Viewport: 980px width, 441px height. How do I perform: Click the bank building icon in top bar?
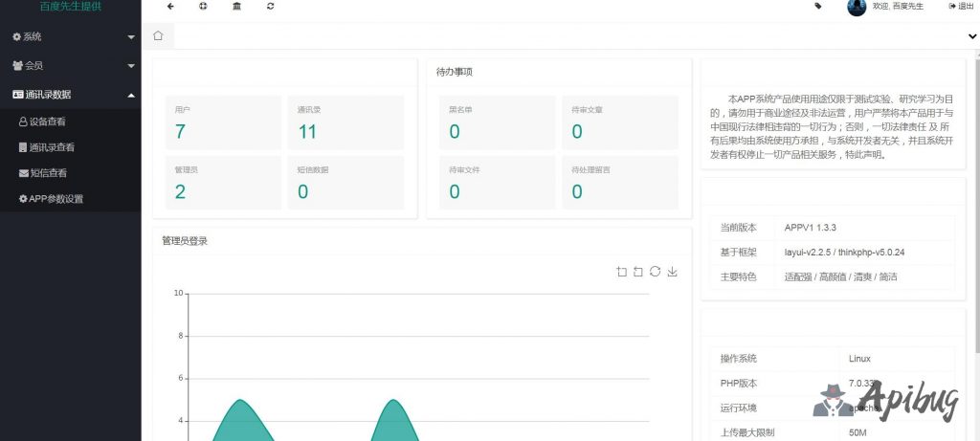(236, 6)
